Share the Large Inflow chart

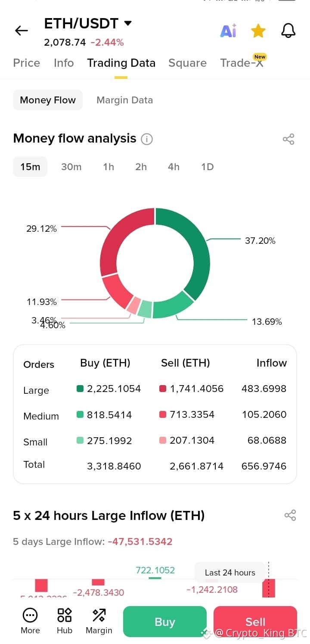click(x=290, y=515)
